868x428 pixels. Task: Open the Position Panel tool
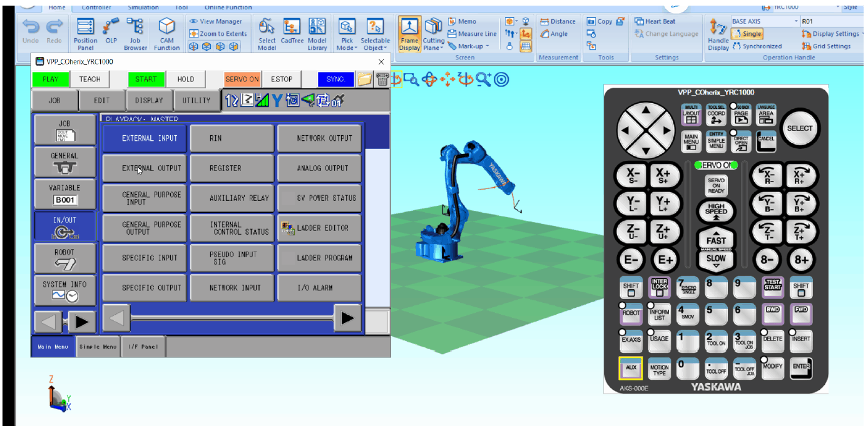click(x=86, y=34)
